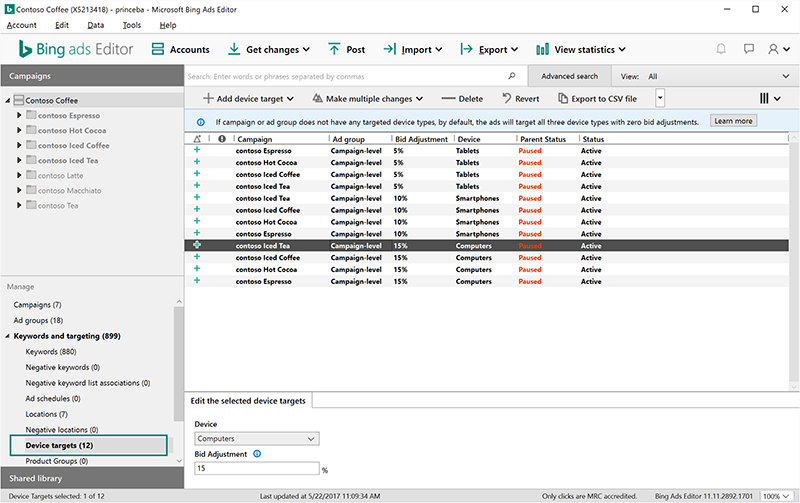Select contoso Hot Cocoa Computers 15% row
This screenshot has height=503, width=800.
click(487, 269)
